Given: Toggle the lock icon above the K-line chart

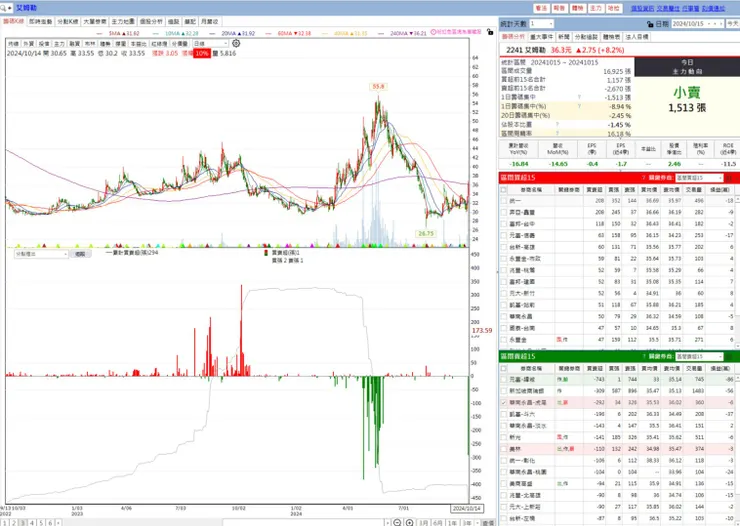Looking at the screenshot, I should point(490,32).
